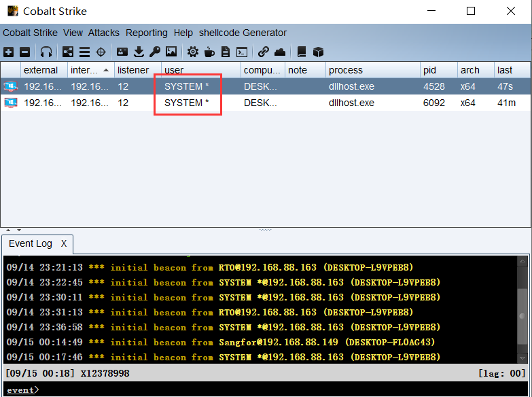Click the event log scrollbar down arrow
The height and width of the screenshot is (397, 532).
(522, 358)
